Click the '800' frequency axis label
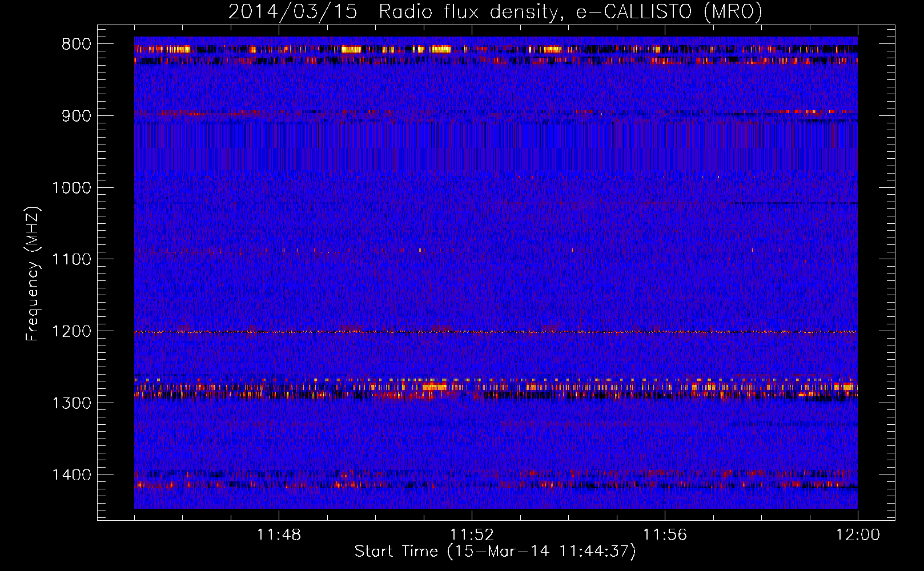Viewport: 924px width, 571px height. pos(76,45)
